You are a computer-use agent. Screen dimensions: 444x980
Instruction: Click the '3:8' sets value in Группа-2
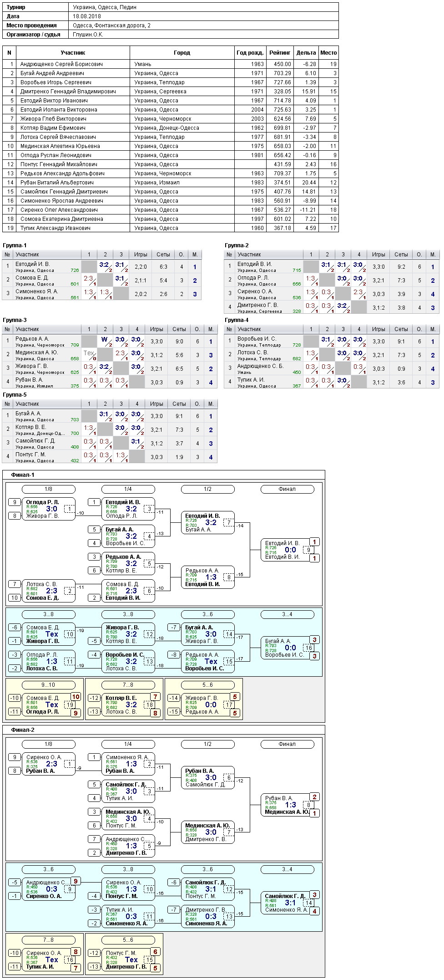(401, 308)
